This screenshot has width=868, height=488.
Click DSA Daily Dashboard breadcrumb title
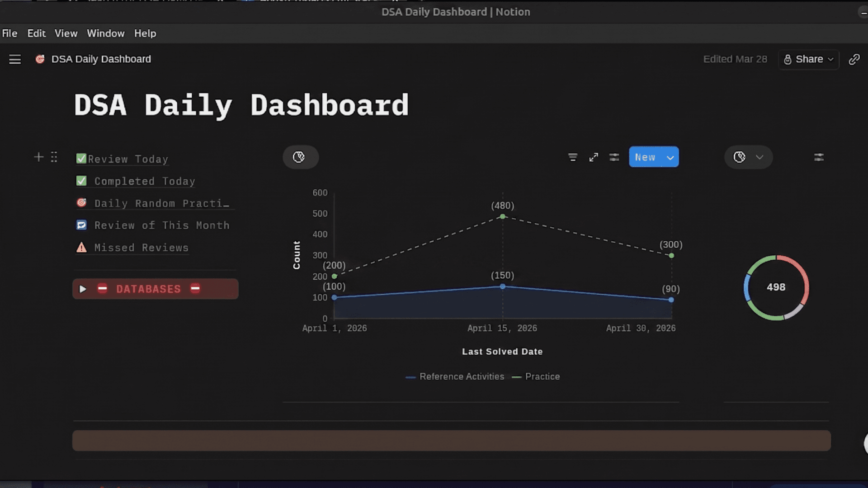point(101,59)
